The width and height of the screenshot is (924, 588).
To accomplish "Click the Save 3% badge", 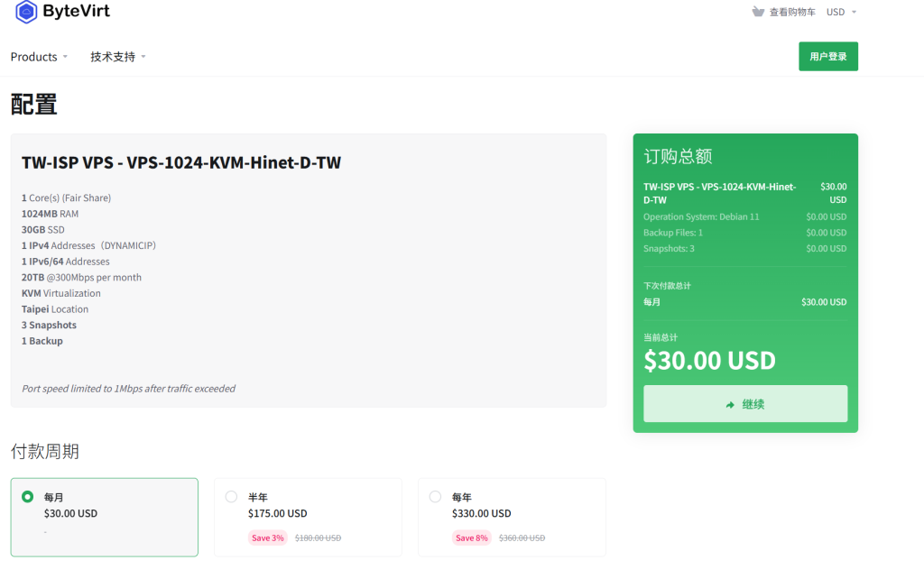I will 268,537.
